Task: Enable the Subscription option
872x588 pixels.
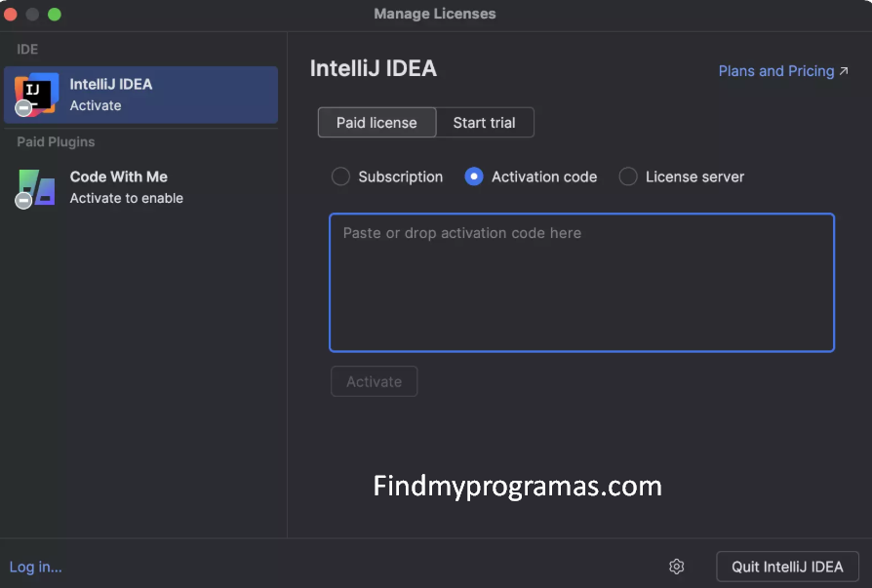Action: click(x=340, y=176)
